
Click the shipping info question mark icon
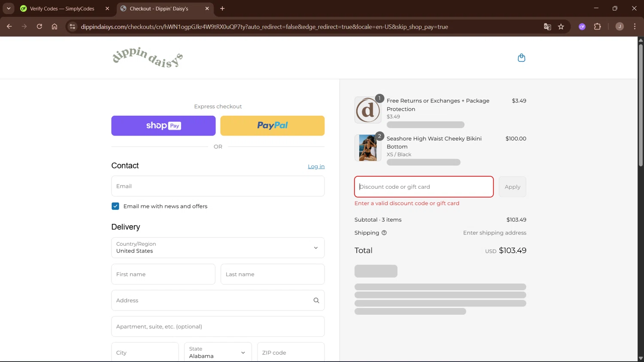[x=384, y=233]
